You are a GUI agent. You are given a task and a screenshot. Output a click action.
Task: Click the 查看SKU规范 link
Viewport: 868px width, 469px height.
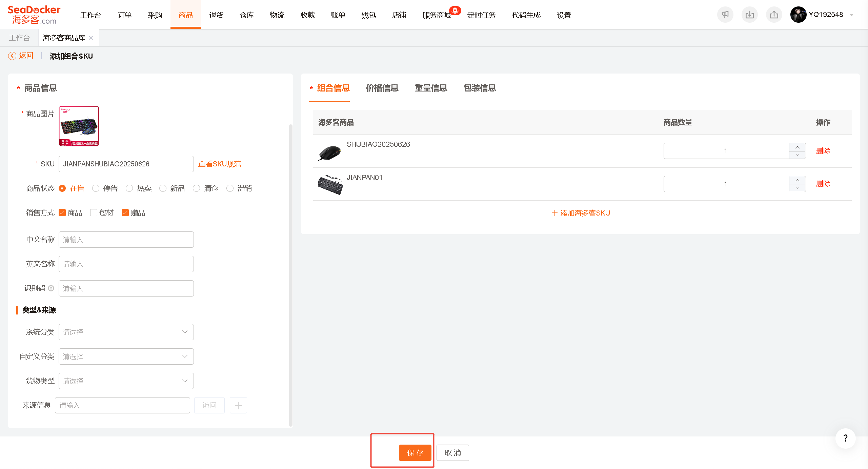(x=220, y=164)
